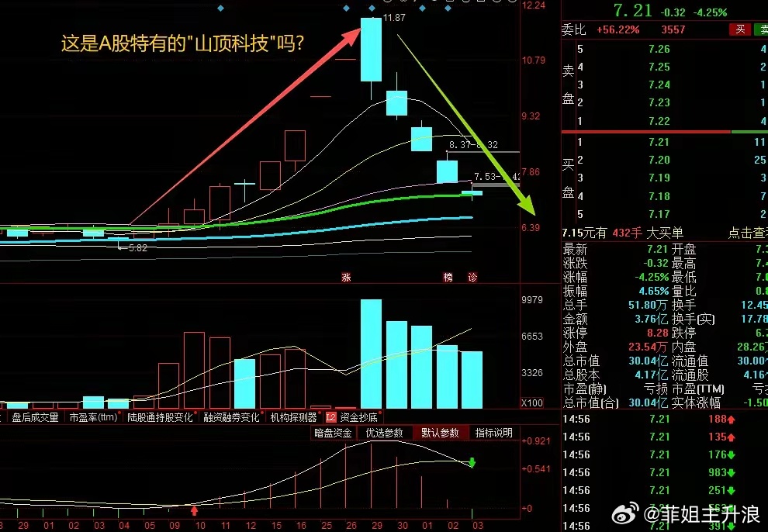Open the 盘后成交量 indicator tab
The height and width of the screenshot is (532, 768).
click(x=34, y=417)
